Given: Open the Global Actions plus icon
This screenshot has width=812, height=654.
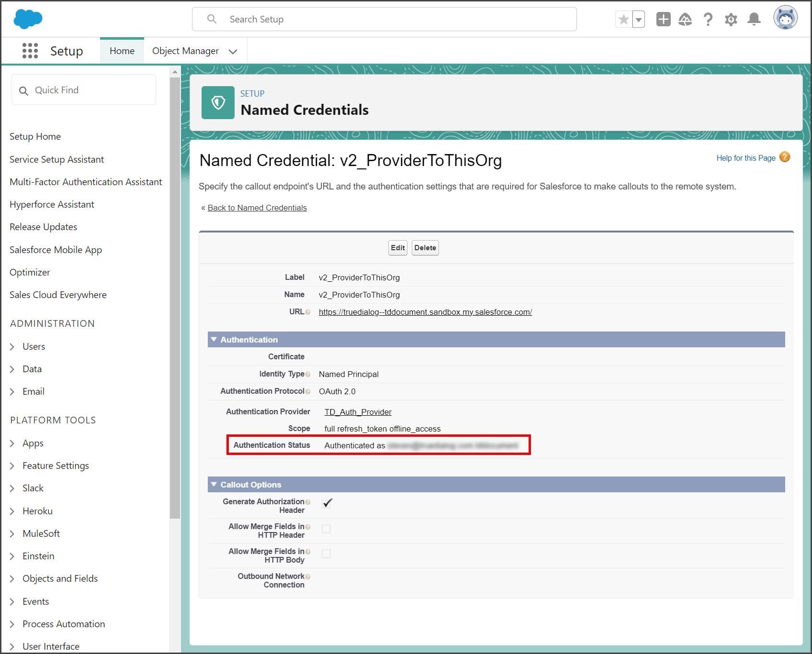Looking at the screenshot, I should [x=663, y=20].
